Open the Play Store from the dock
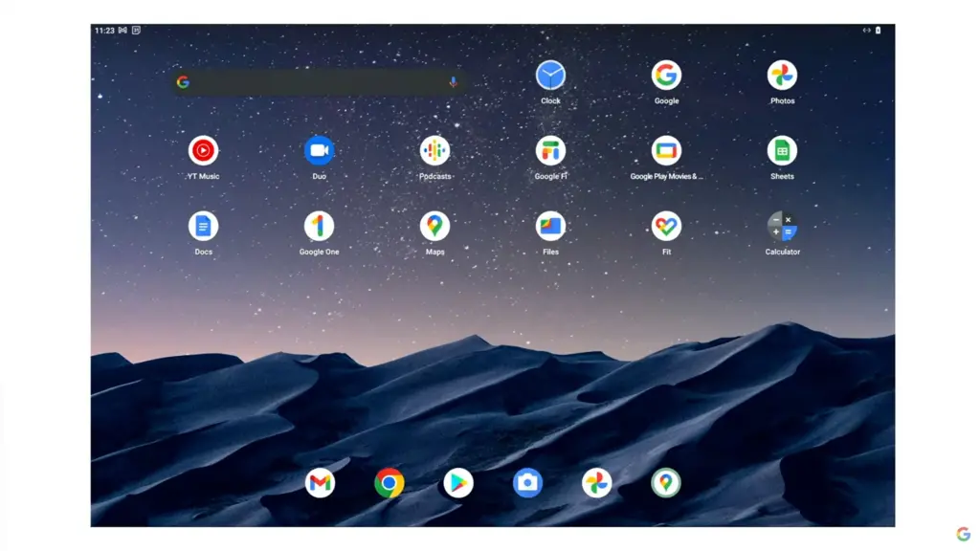This screenshot has height=551, width=980. (x=458, y=483)
